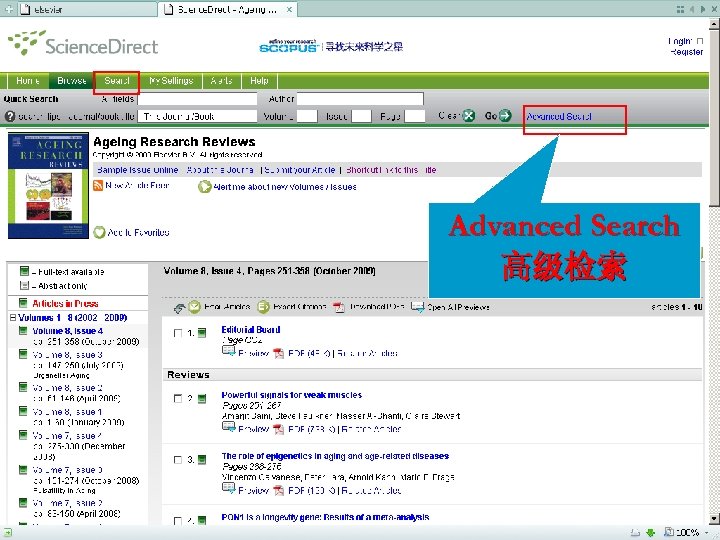Check the box for article 2
Screen dimensions: 720x540
tap(178, 399)
